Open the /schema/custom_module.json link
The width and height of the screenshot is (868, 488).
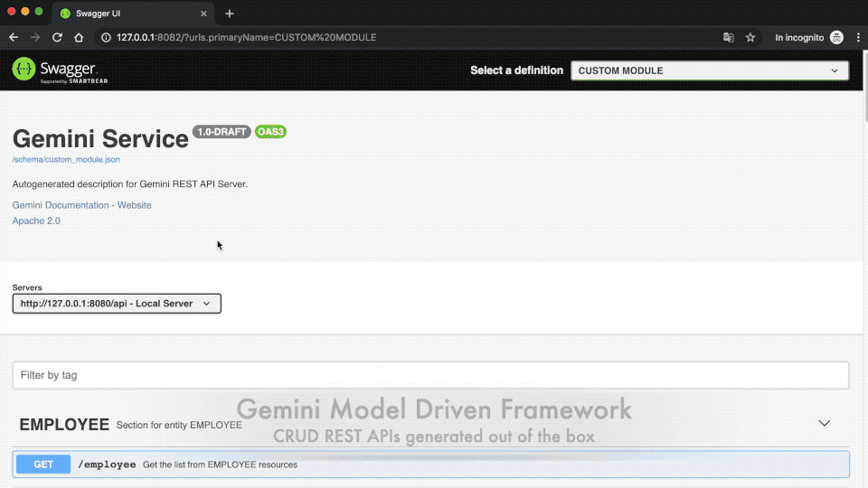pyautogui.click(x=66, y=159)
